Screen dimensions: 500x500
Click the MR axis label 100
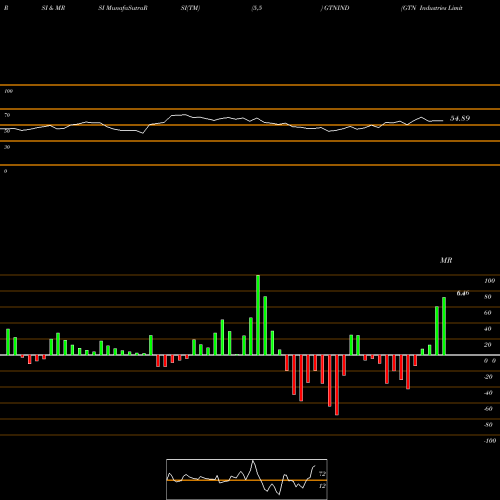(x=490, y=281)
